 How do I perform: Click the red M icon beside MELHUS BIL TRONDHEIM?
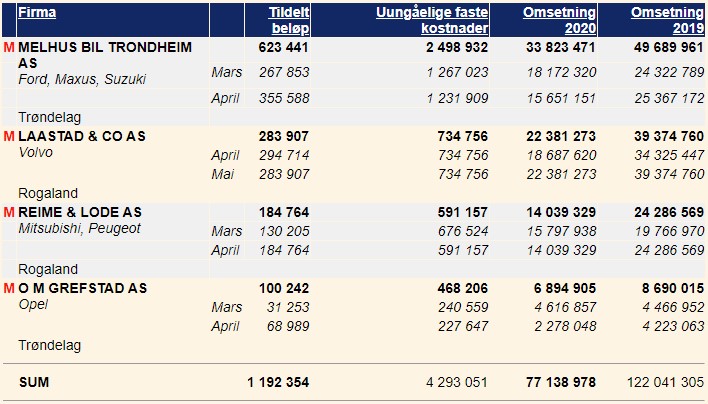pyautogui.click(x=9, y=47)
